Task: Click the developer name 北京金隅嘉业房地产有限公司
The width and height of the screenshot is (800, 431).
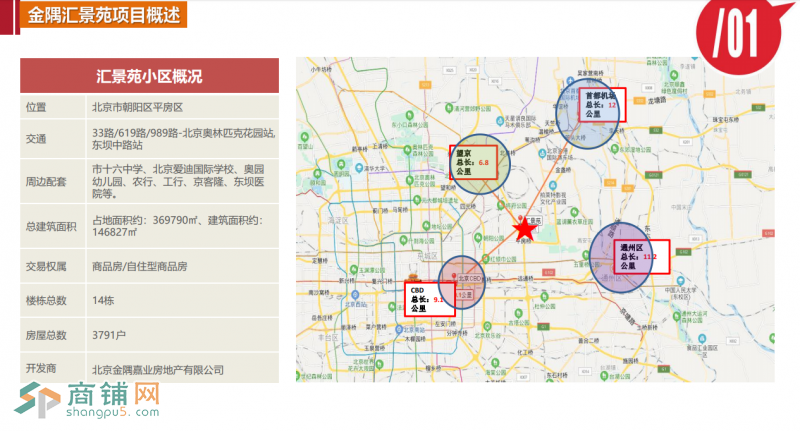Action: point(158,370)
